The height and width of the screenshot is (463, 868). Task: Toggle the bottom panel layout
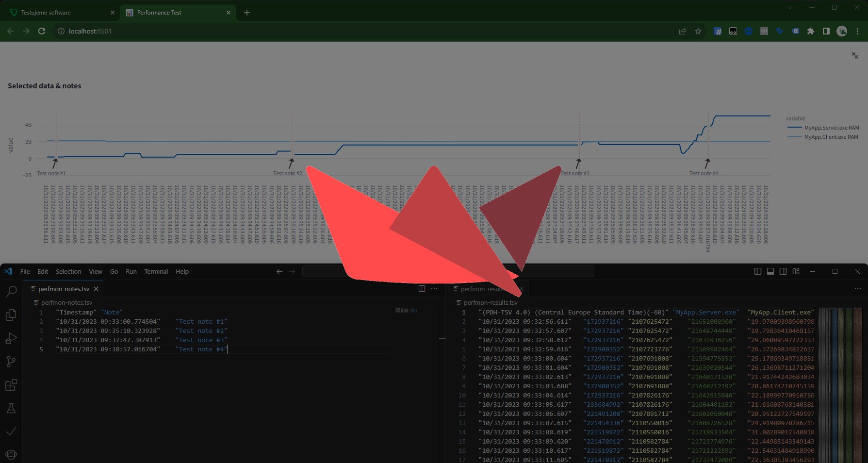(770, 271)
